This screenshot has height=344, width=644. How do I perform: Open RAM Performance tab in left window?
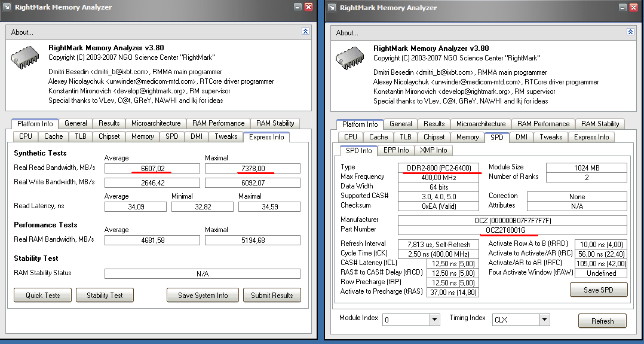218,123
